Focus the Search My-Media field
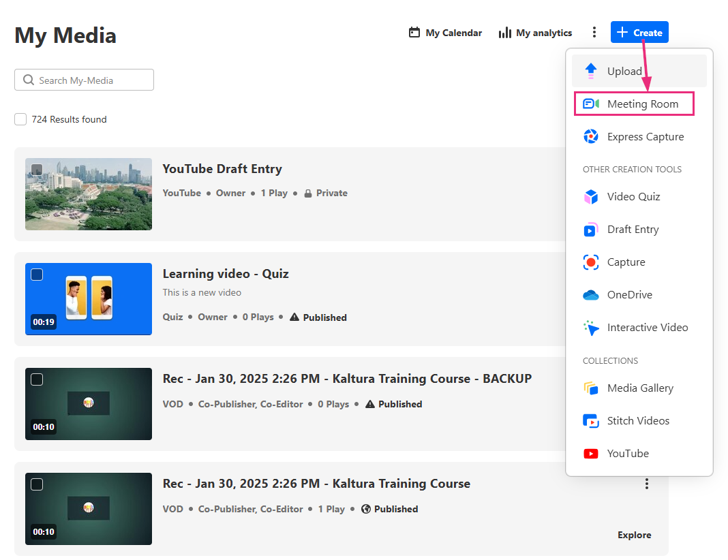The image size is (728, 560). pyautogui.click(x=84, y=80)
